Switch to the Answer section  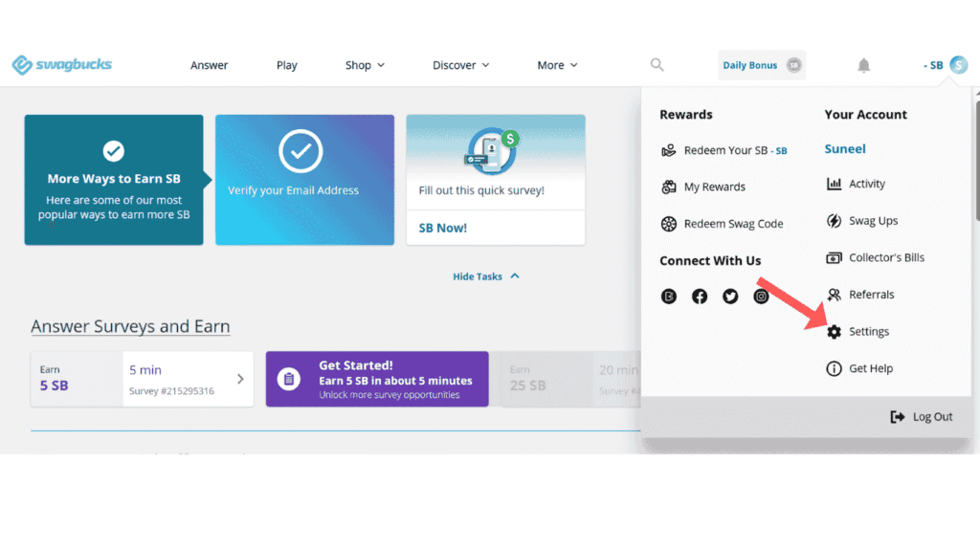209,65
